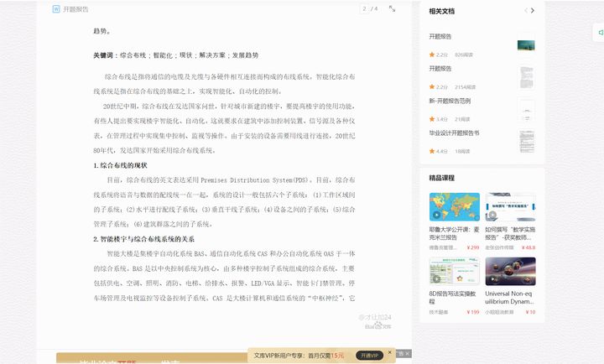This screenshot has height=364, width=604.
Task: Click the page number indicator 2 / 4
Action: 370,8
